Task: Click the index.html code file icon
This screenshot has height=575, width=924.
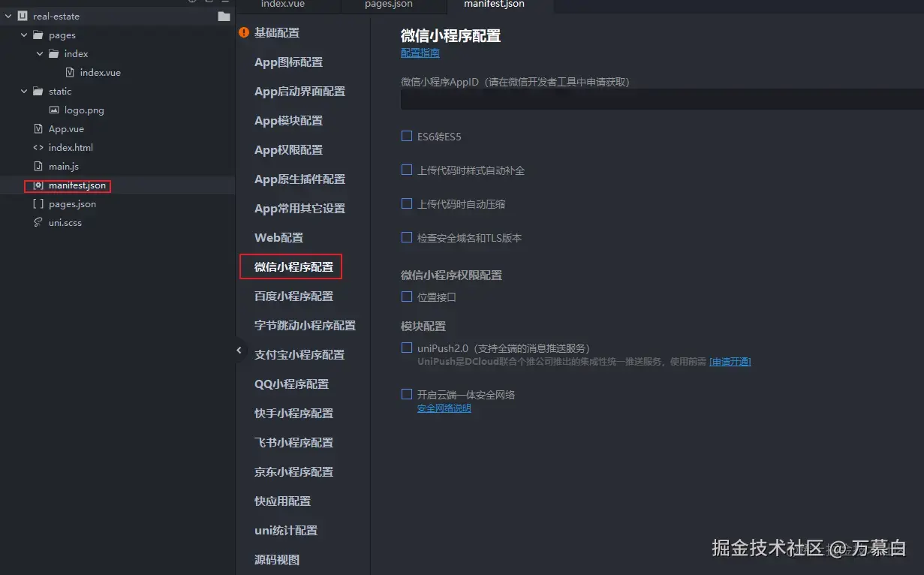Action: 38,147
